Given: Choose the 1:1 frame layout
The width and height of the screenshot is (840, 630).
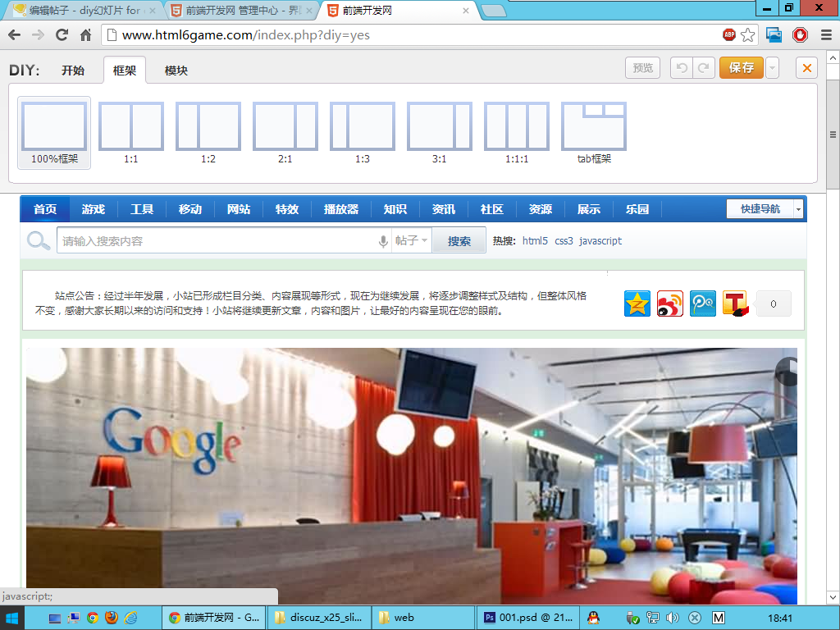Looking at the screenshot, I should click(x=131, y=132).
